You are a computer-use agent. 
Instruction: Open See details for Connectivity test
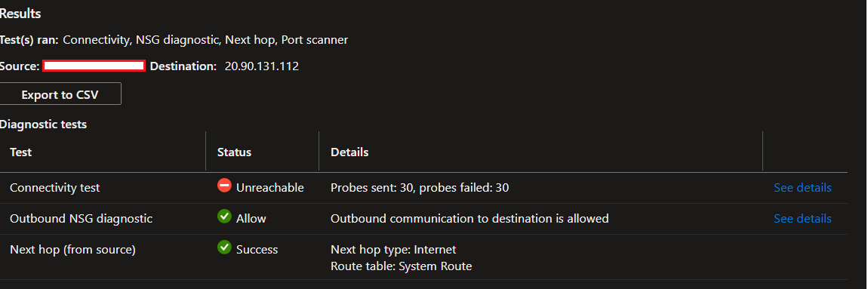(802, 188)
